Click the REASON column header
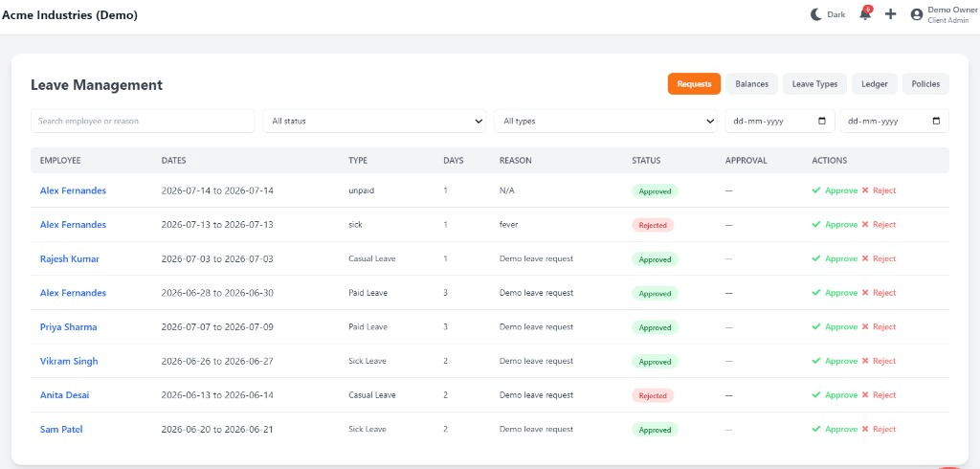Screen dimensions: 980x469 (516, 161)
